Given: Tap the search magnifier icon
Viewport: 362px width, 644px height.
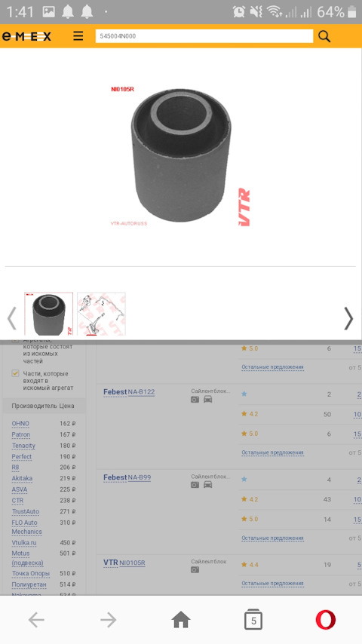Looking at the screenshot, I should (x=324, y=36).
